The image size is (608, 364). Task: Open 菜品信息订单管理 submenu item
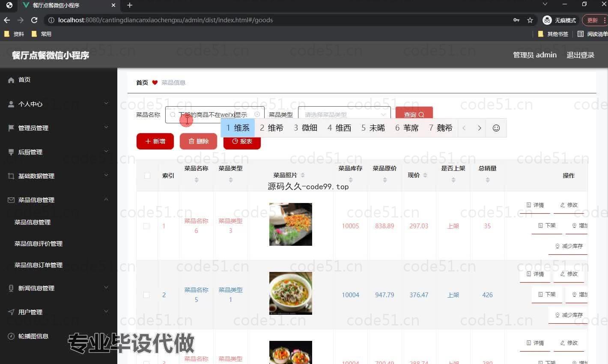click(39, 265)
